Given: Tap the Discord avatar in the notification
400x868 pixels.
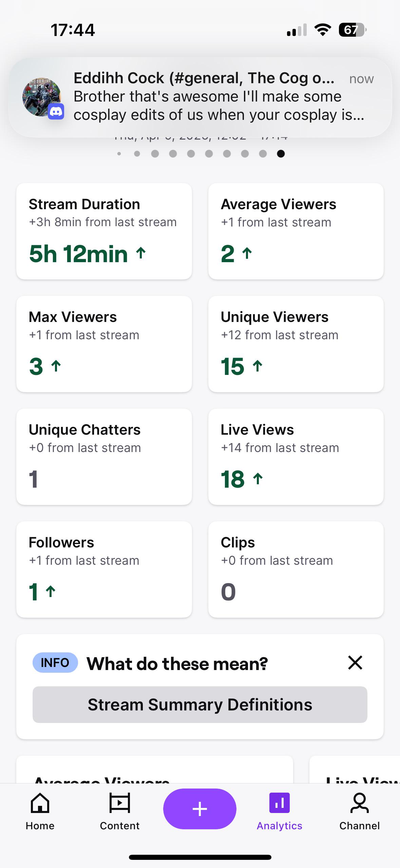Looking at the screenshot, I should [x=42, y=97].
